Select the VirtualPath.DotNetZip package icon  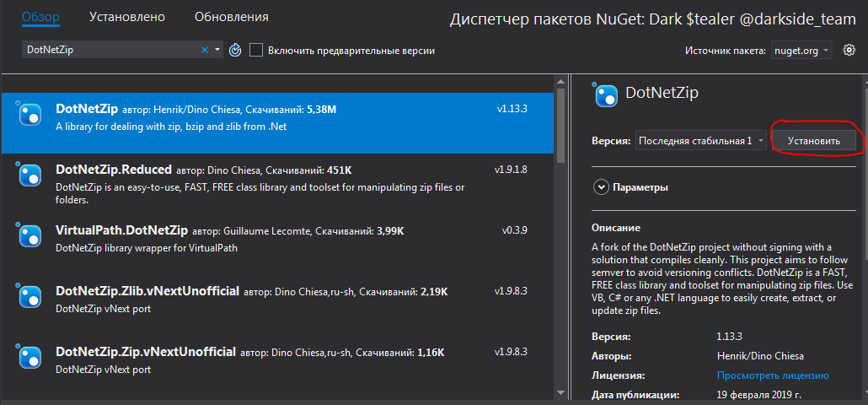(x=29, y=235)
